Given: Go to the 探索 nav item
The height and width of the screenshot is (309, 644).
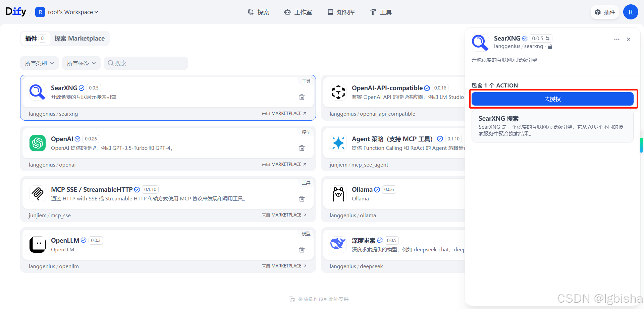Looking at the screenshot, I should [259, 12].
